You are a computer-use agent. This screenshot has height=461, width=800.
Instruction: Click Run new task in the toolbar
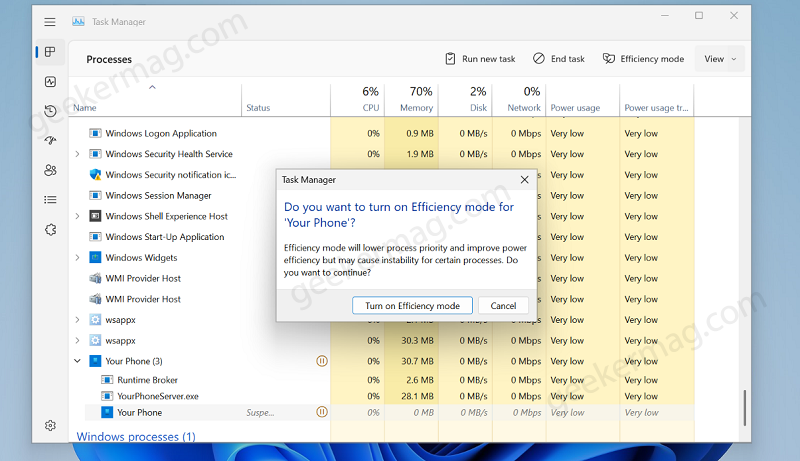(480, 59)
